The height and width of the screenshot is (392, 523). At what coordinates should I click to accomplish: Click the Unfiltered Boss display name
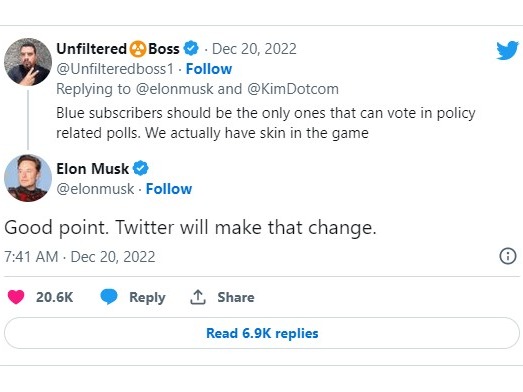(118, 49)
